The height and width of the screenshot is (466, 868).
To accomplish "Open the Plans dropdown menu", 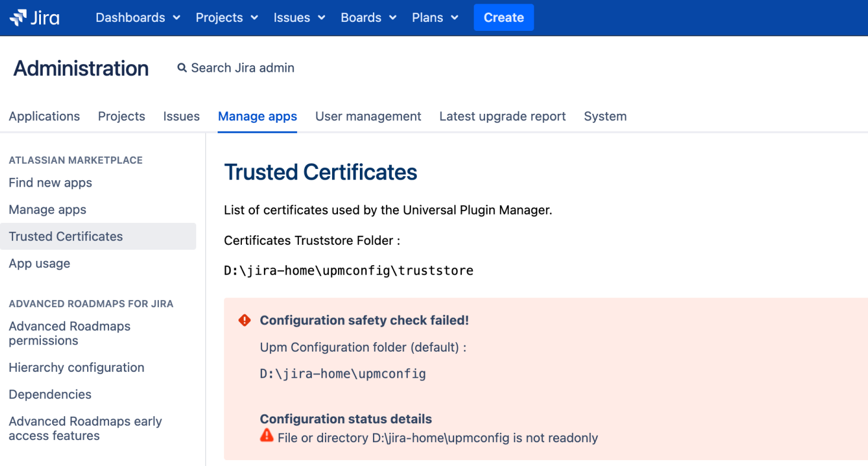I will point(435,18).
